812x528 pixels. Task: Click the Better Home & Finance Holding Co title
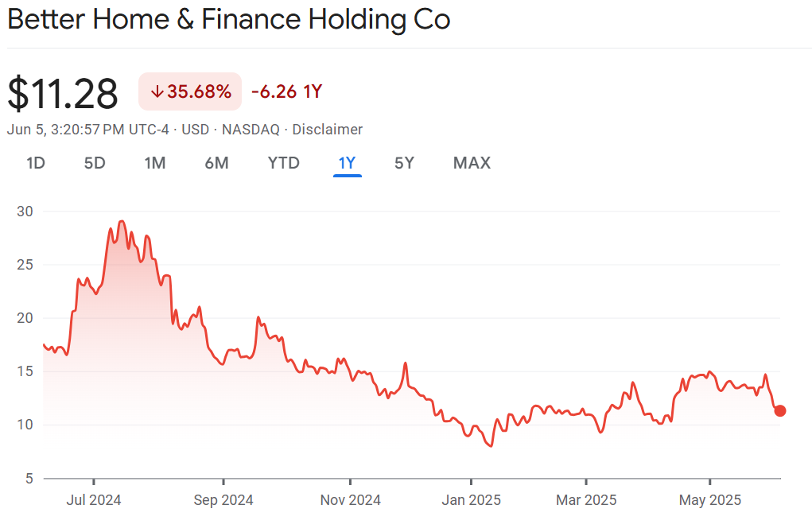pyautogui.click(x=229, y=20)
